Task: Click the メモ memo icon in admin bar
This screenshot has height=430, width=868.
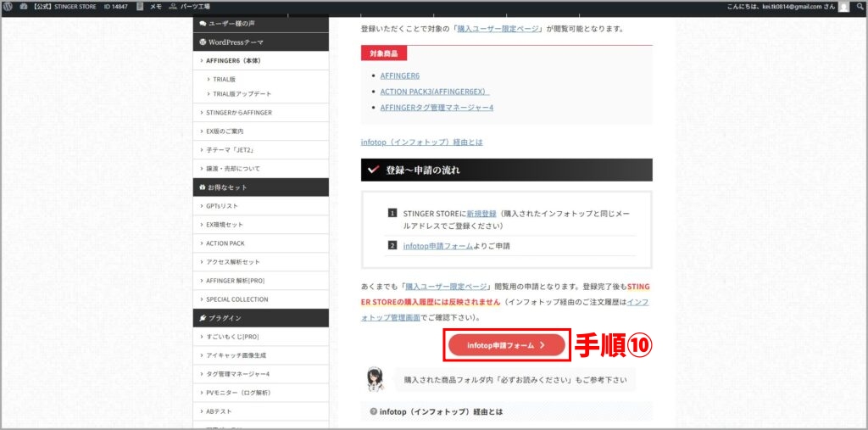Action: click(140, 7)
